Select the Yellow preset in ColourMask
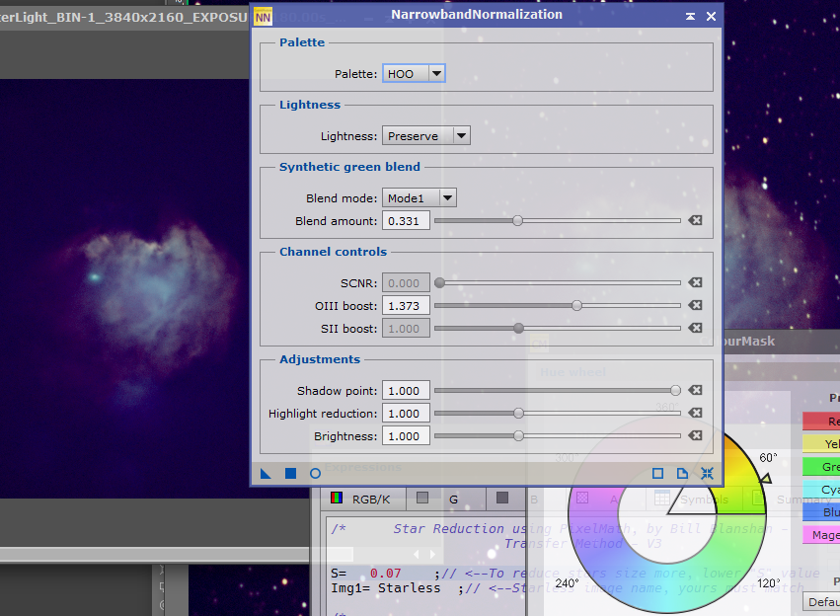Viewport: 840px width, 616px height. coord(821,443)
